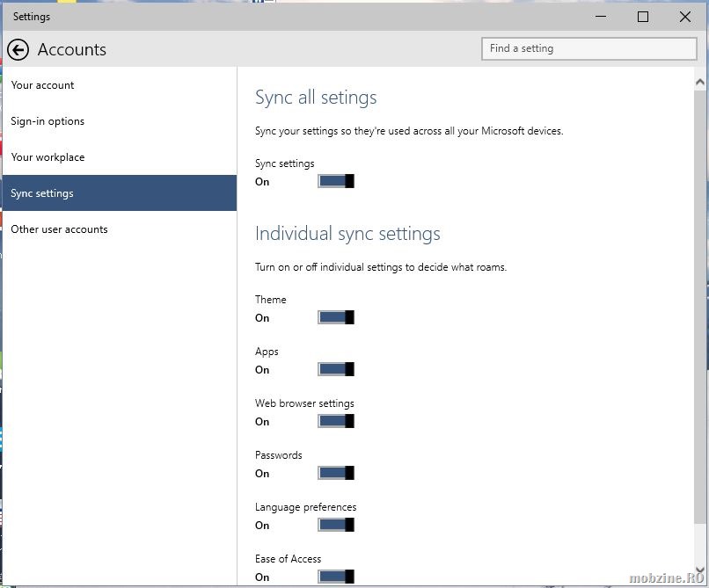Minimize the Settings window
Screen dimensions: 709x588
[x=601, y=17]
